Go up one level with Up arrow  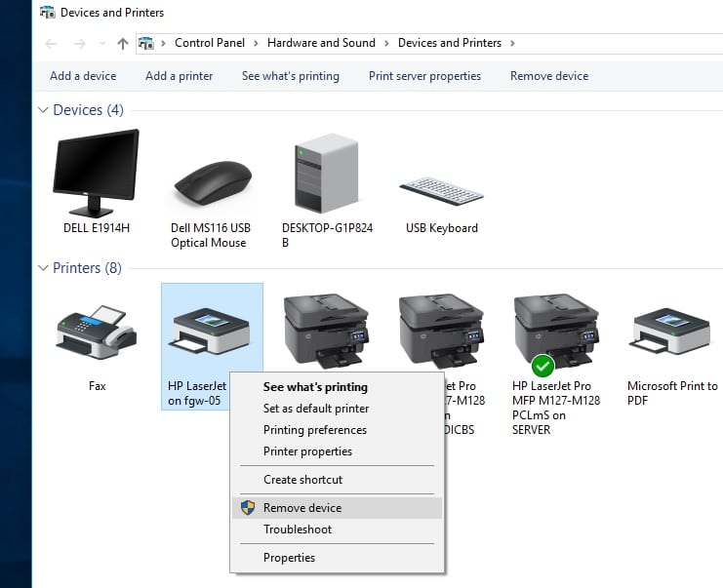[122, 43]
